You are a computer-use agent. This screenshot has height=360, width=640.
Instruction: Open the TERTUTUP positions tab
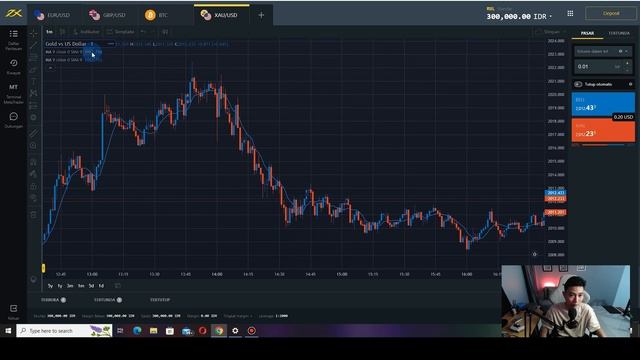tap(160, 300)
